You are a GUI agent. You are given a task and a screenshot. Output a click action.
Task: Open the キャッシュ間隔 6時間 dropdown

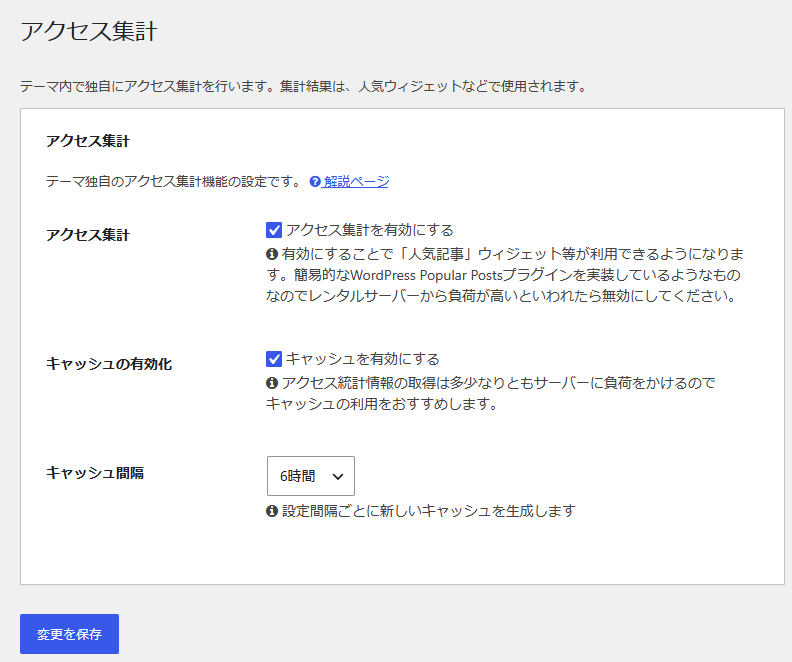click(311, 476)
